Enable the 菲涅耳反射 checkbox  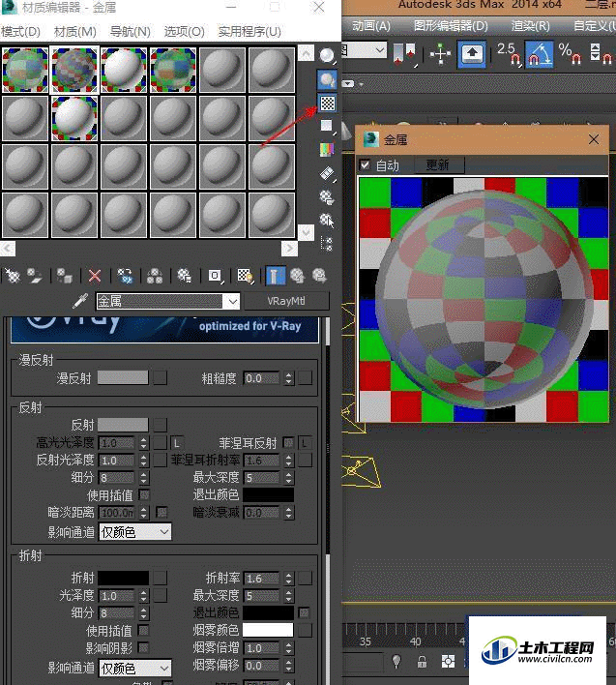(288, 442)
